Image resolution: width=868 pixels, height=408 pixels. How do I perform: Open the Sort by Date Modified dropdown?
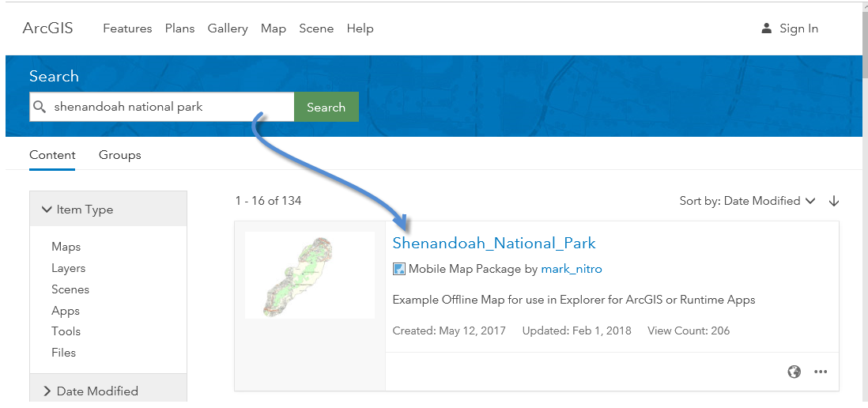point(747,201)
